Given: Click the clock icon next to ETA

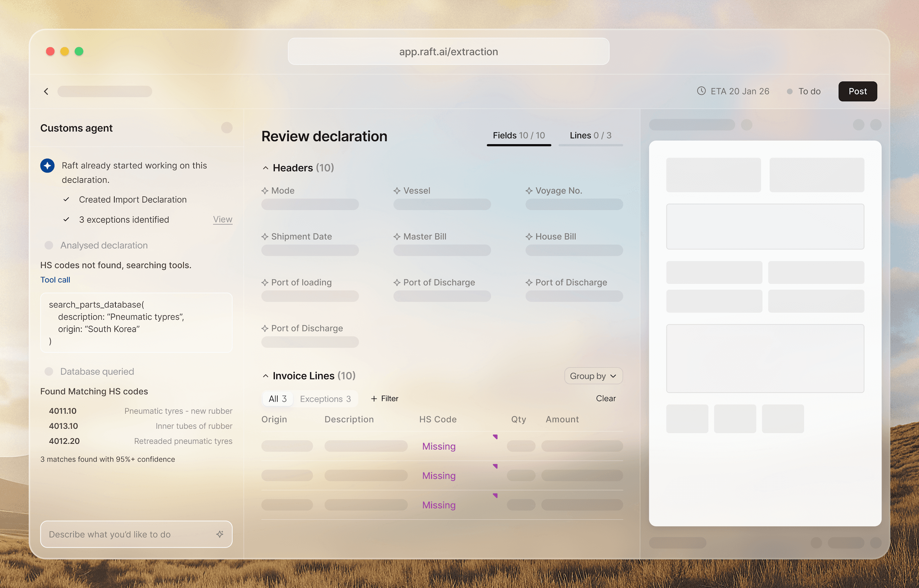Looking at the screenshot, I should (701, 91).
